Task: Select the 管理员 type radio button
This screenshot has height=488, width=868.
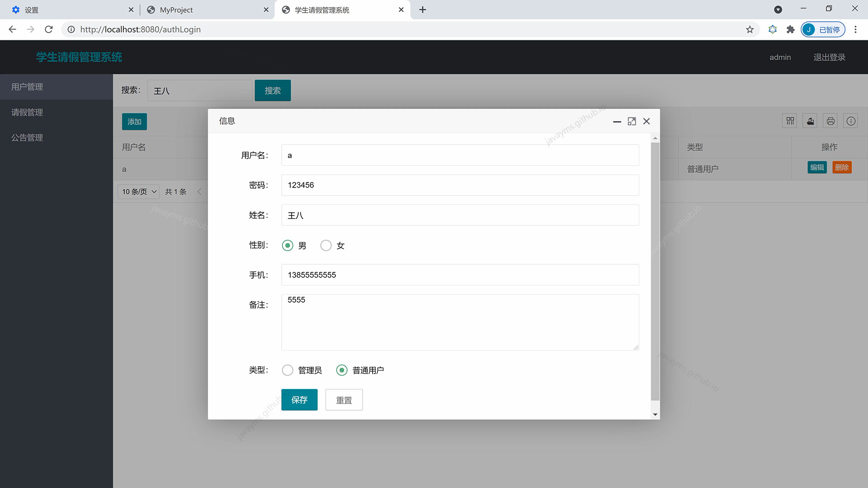Action: (x=288, y=370)
